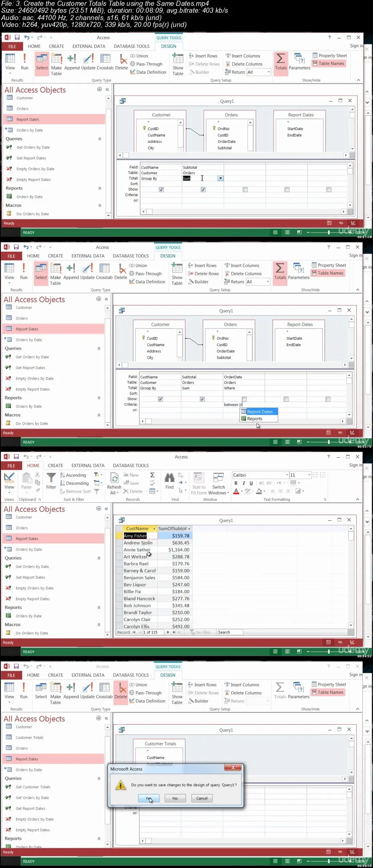Click into the datasheet Search box

pyautogui.click(x=230, y=632)
